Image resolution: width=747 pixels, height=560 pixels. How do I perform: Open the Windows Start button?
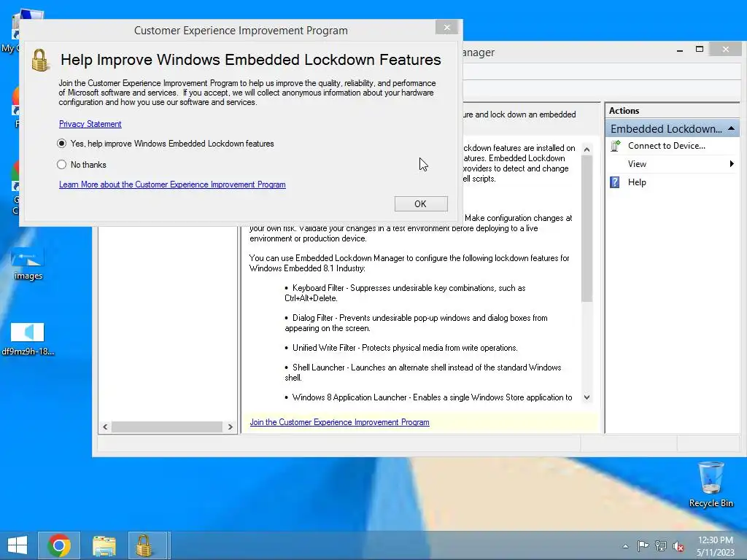click(x=18, y=545)
